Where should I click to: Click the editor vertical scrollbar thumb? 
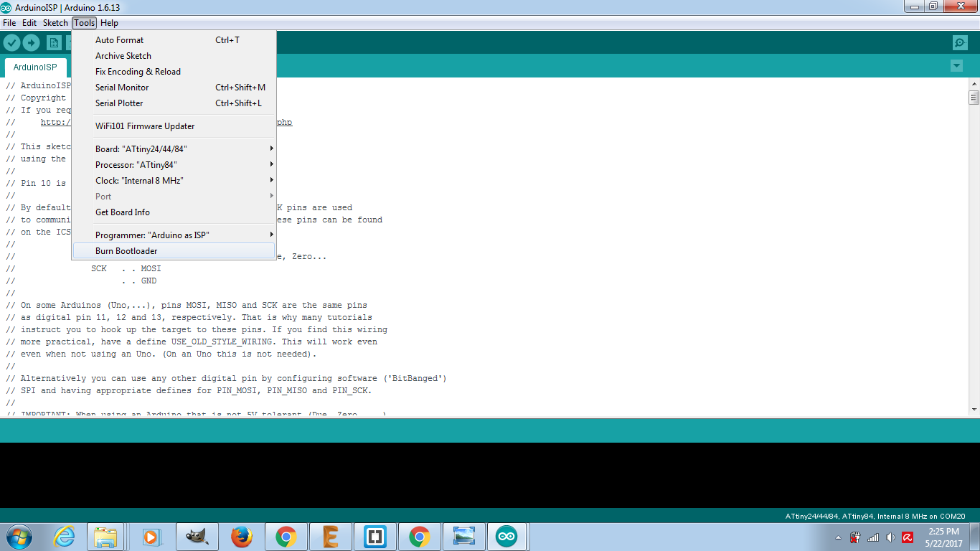pos(974,98)
